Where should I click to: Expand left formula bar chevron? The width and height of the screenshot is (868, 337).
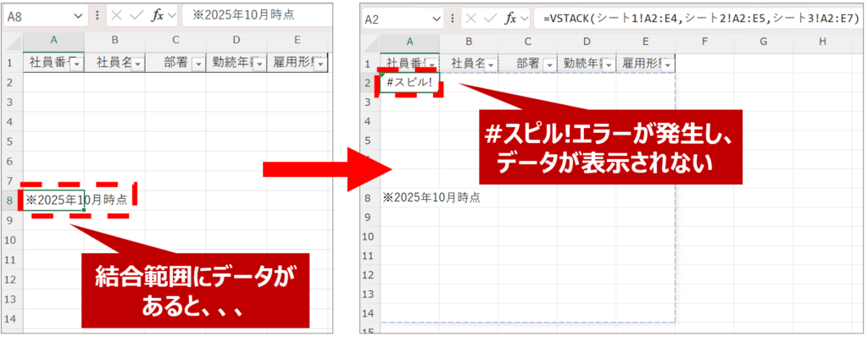click(x=171, y=15)
